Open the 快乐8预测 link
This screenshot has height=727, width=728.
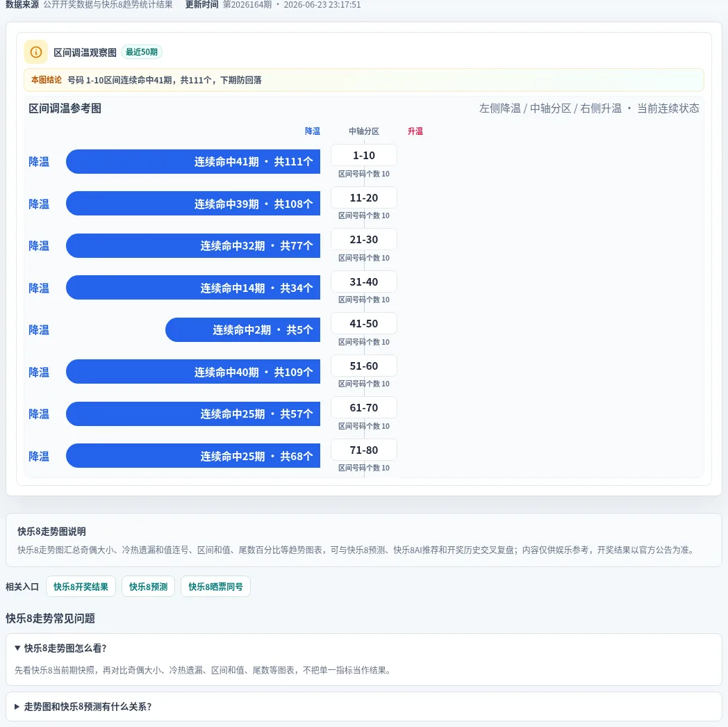[x=148, y=586]
